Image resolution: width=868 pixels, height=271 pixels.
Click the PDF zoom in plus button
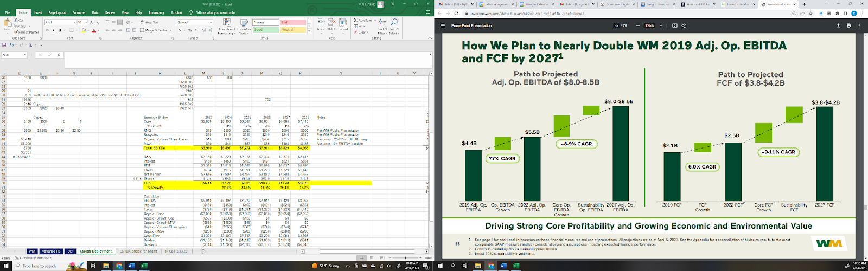[x=661, y=25]
